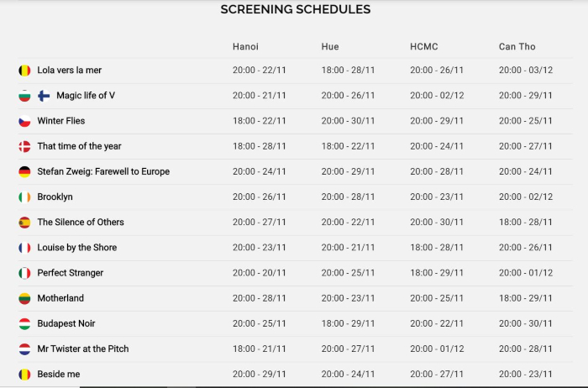Click the Screening Schedules heading
The image size is (588, 388).
click(296, 9)
